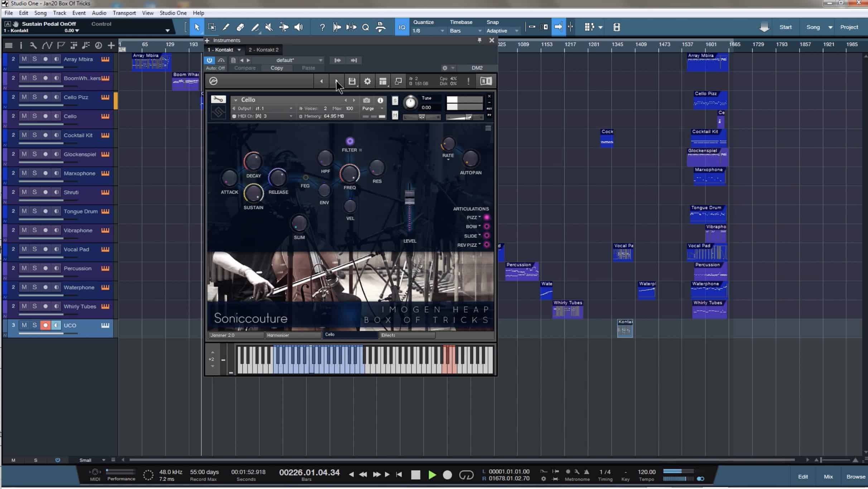Enable the BOW articulation

point(487,226)
